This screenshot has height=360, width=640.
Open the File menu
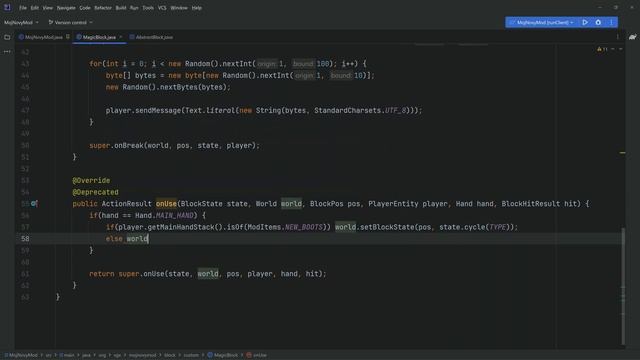click(23, 8)
